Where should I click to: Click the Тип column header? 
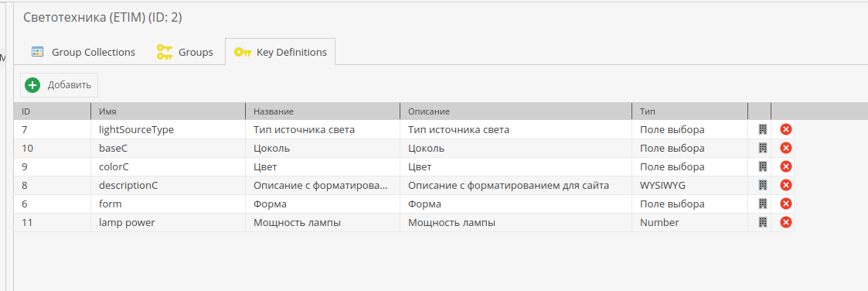[689, 111]
